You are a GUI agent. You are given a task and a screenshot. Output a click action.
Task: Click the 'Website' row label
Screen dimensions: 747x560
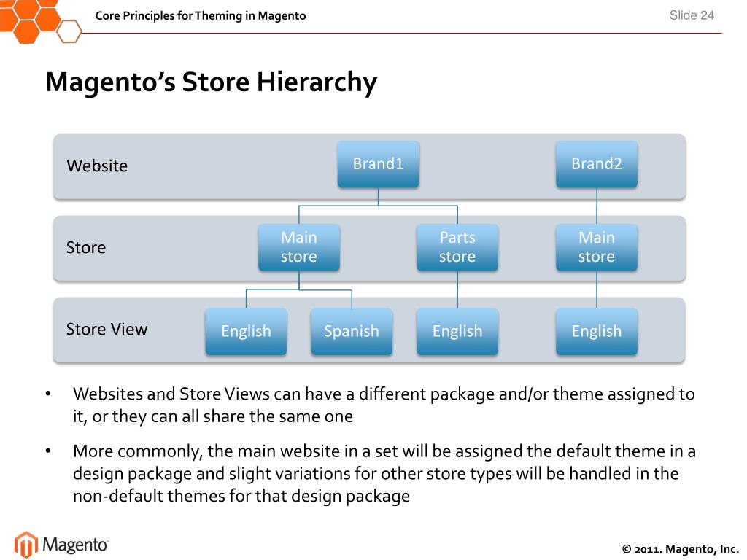(97, 166)
